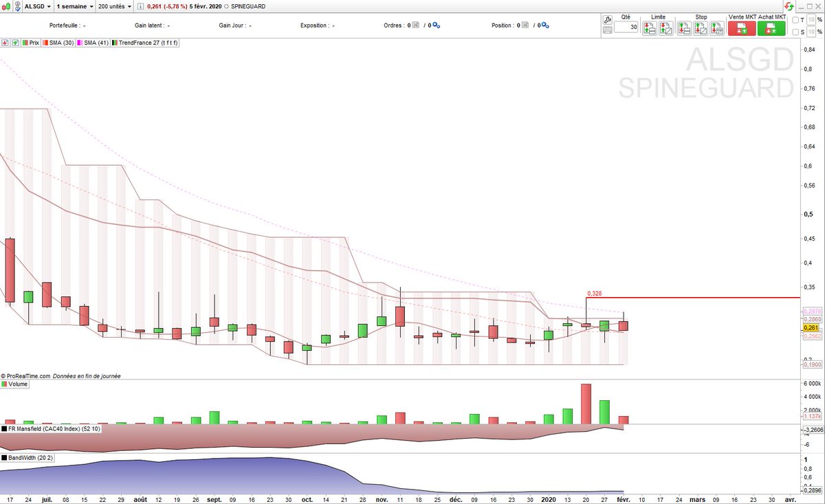Click the Volume green-red color swatch

pos(5,384)
